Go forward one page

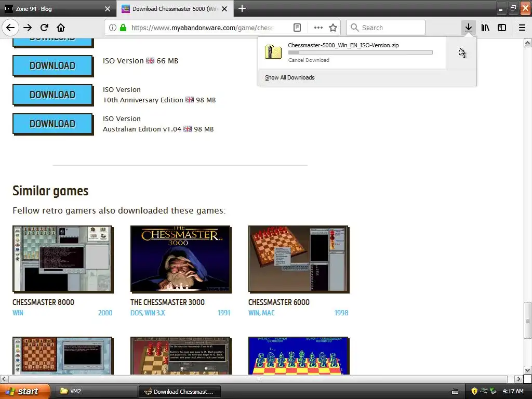coord(28,28)
